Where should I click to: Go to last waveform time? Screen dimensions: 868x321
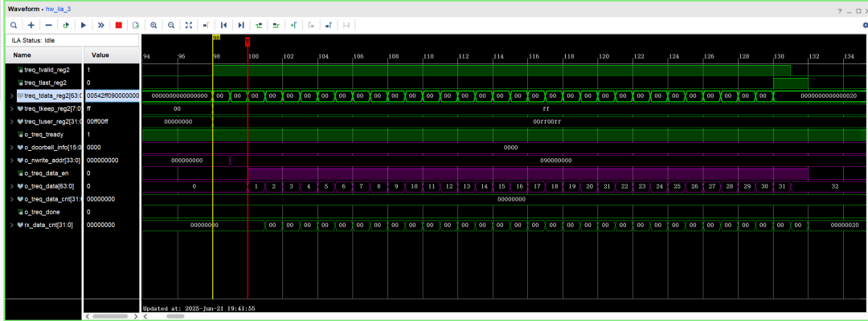click(241, 25)
